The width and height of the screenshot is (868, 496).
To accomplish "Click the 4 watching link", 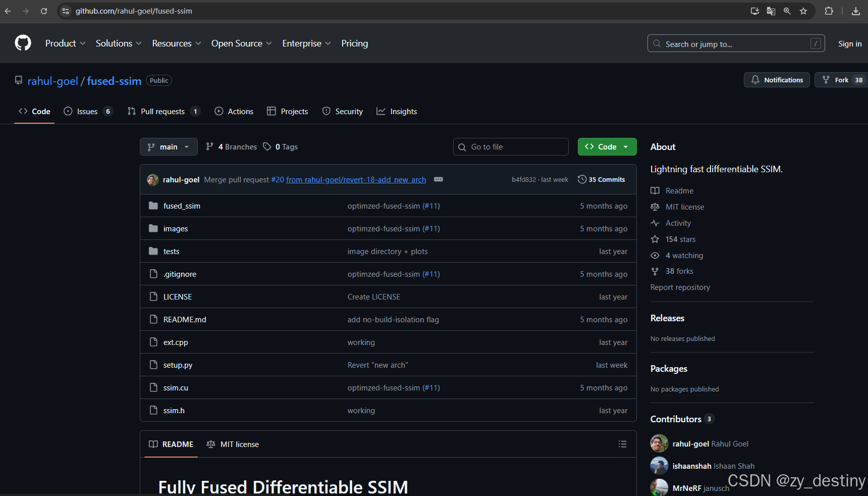I will [x=684, y=255].
